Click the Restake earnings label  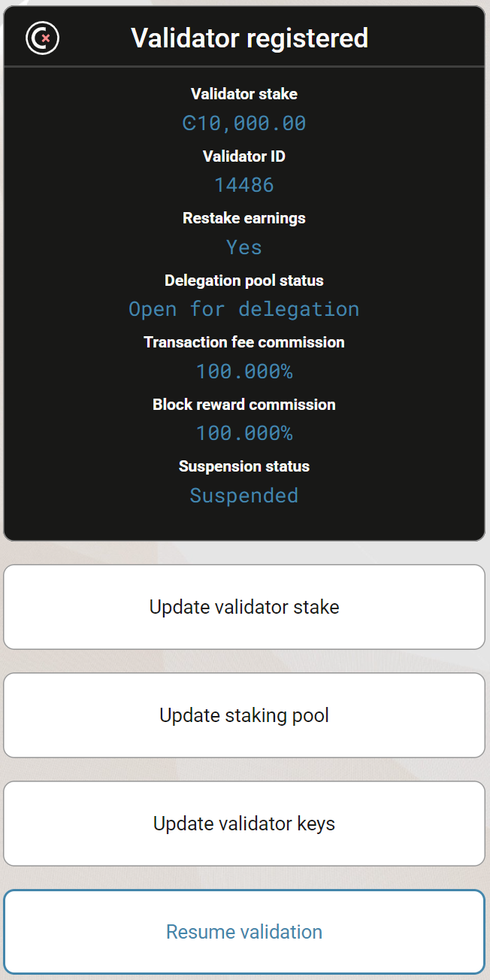pyautogui.click(x=244, y=218)
